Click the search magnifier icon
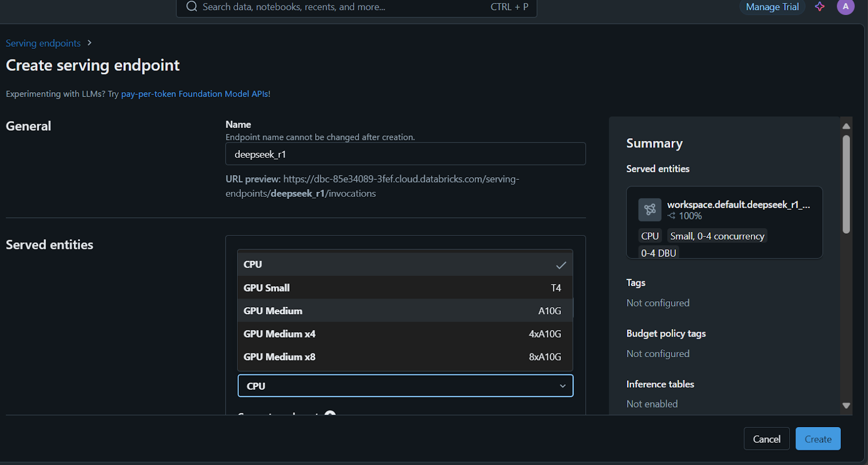The image size is (868, 465). (x=192, y=7)
